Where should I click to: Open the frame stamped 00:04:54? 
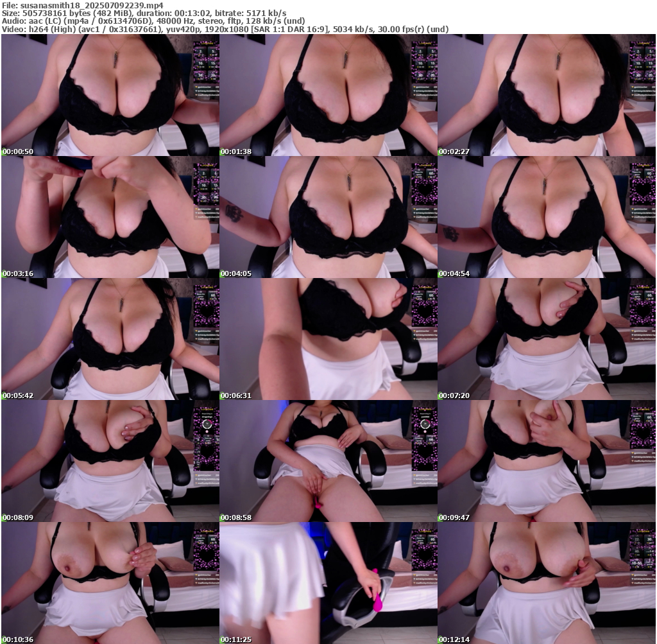[x=547, y=217]
